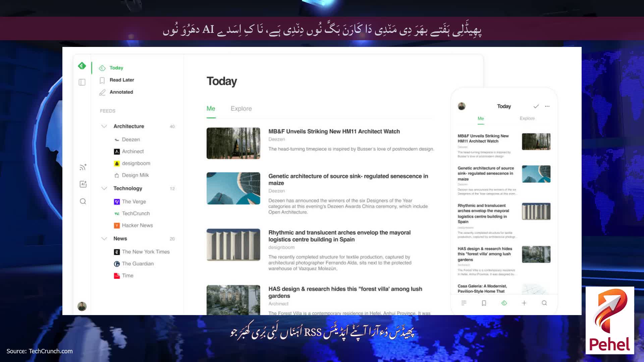This screenshot has height=362, width=644.
Task: Select the Explore tab in mobile view
Action: pyautogui.click(x=527, y=119)
